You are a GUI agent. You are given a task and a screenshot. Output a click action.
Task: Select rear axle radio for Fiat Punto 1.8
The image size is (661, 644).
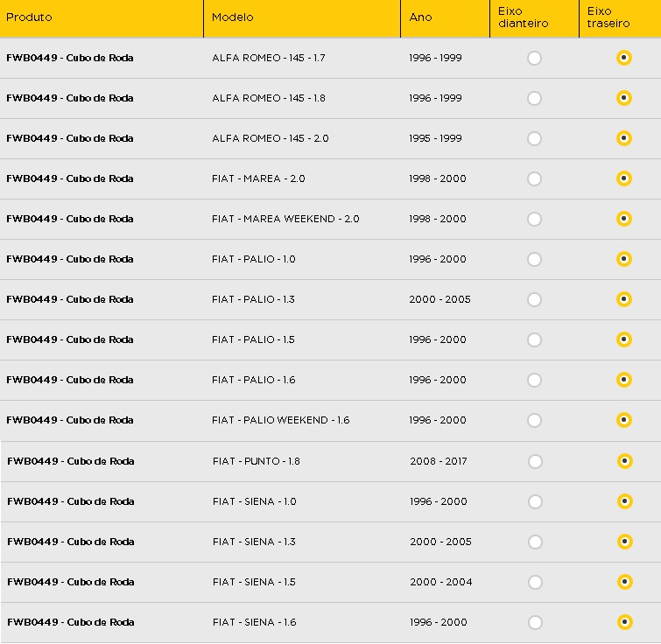(x=625, y=461)
